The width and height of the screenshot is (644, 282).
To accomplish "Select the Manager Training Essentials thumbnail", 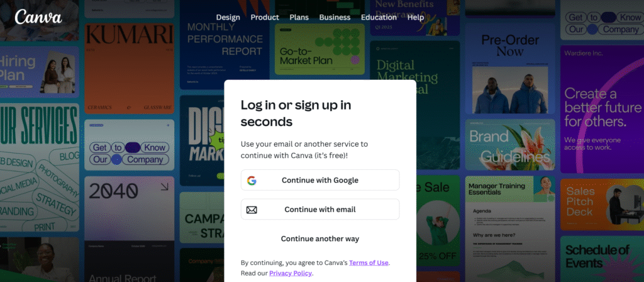I will click(509, 228).
